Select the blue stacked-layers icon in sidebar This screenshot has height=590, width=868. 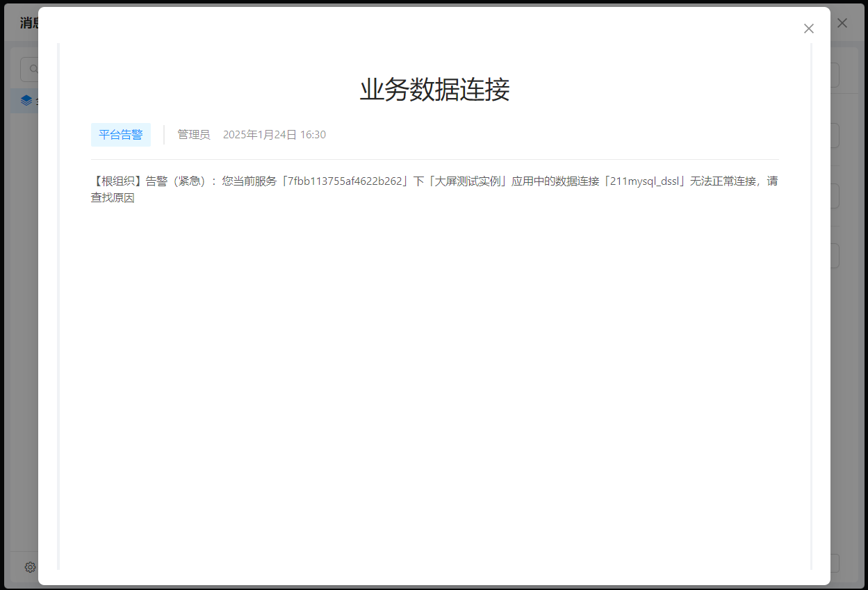[x=26, y=100]
